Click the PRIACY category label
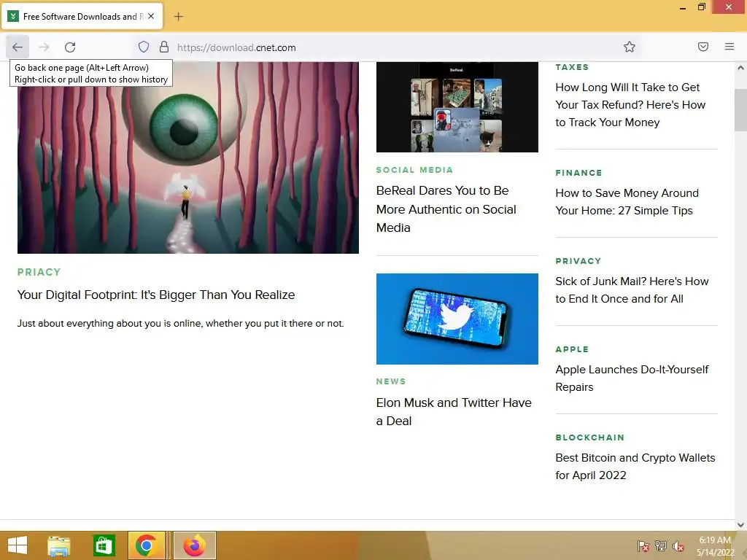This screenshot has width=747, height=560. click(x=39, y=272)
